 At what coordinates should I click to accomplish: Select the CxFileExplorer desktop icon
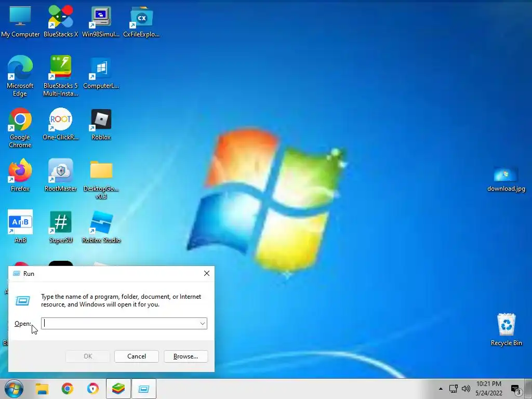coord(141,21)
